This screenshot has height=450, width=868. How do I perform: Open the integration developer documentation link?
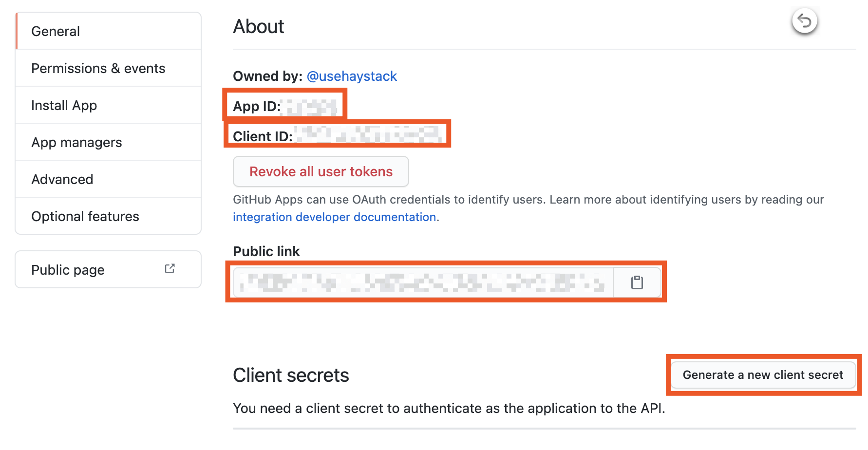(x=334, y=217)
